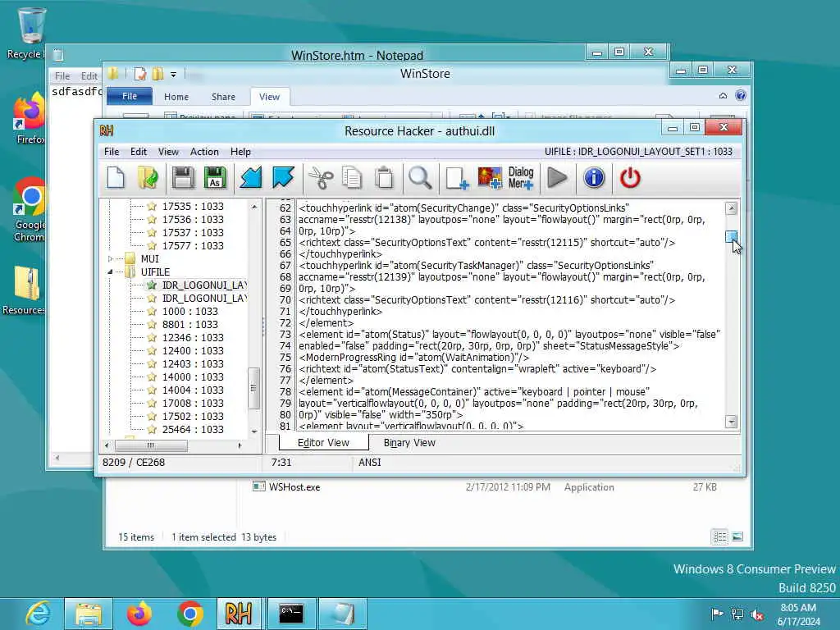Image resolution: width=840 pixels, height=630 pixels.
Task: Click editor scrollbar up arrow
Action: 731,208
